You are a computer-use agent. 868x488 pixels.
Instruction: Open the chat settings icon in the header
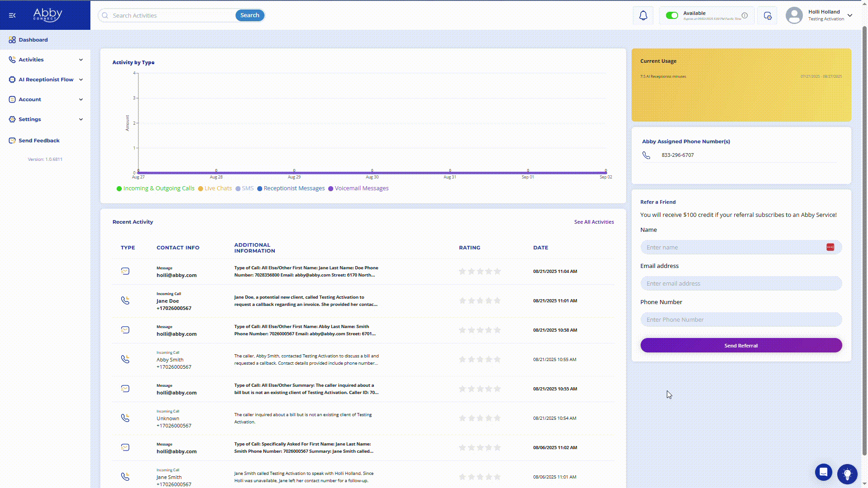[767, 16]
